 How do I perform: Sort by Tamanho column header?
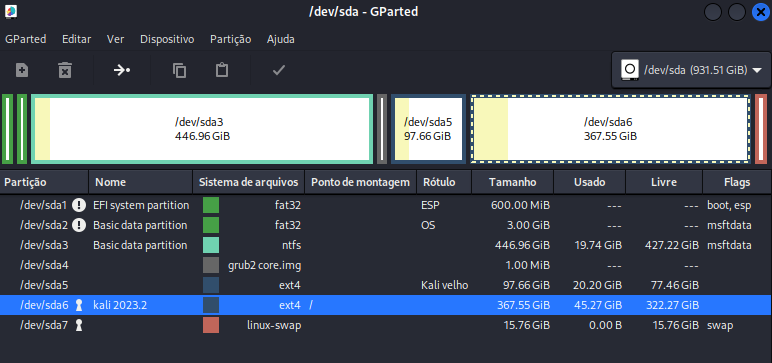[x=513, y=182]
